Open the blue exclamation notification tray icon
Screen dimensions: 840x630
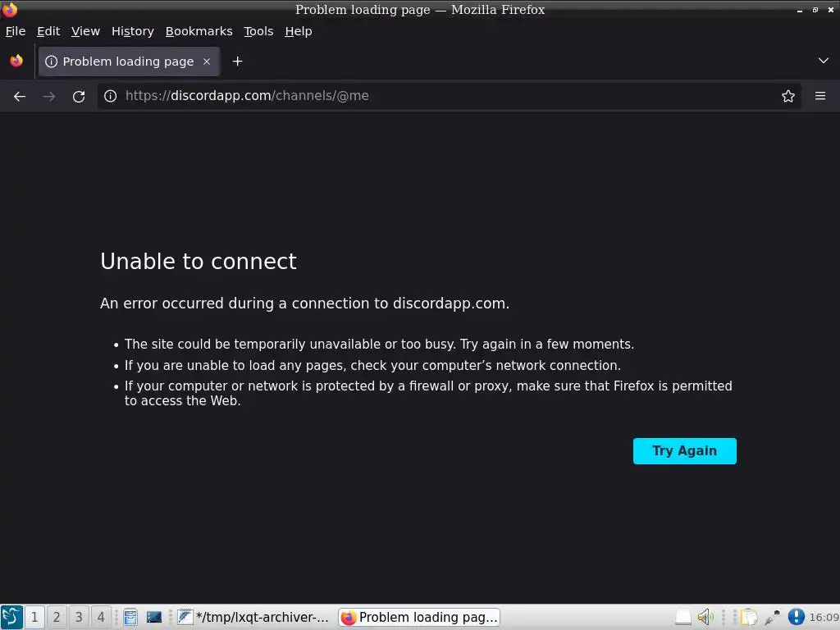coord(796,617)
